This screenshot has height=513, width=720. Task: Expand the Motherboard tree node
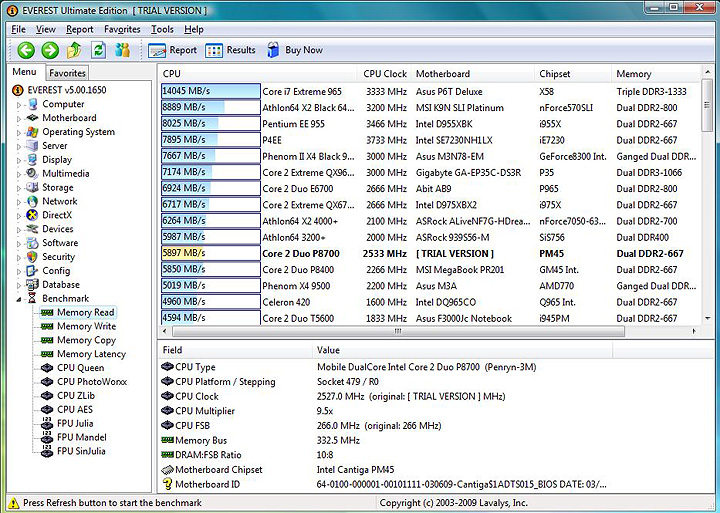(19, 118)
